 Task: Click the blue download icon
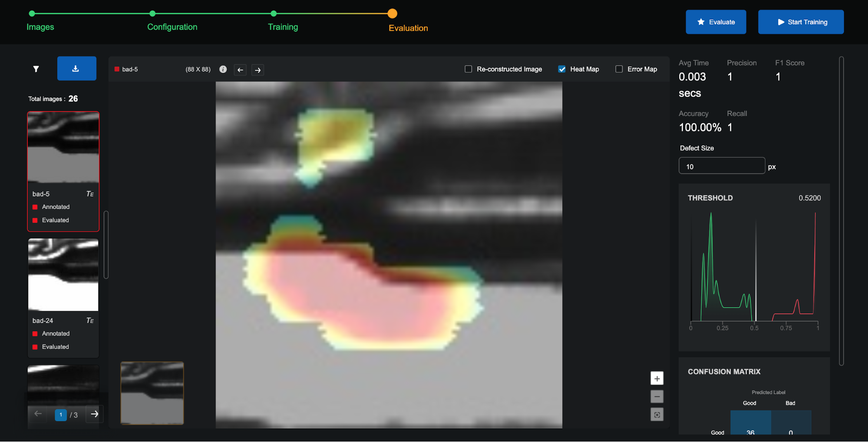click(x=76, y=68)
